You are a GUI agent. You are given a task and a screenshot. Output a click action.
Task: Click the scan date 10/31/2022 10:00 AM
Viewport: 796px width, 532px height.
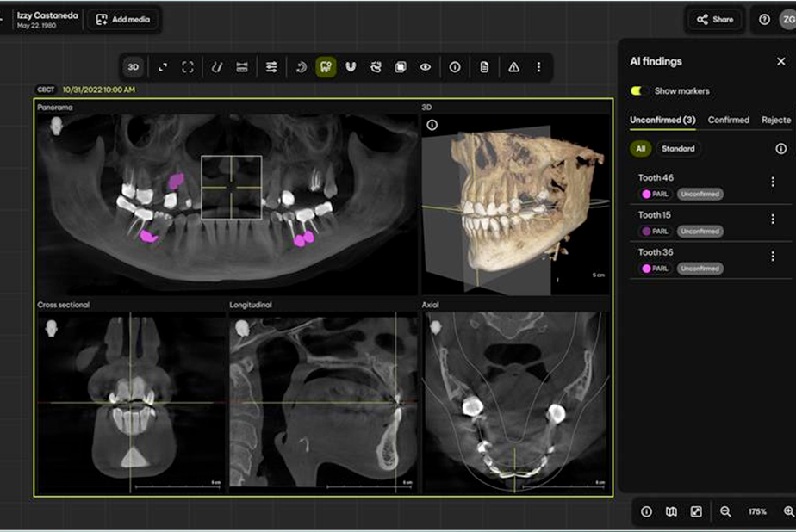coord(99,90)
